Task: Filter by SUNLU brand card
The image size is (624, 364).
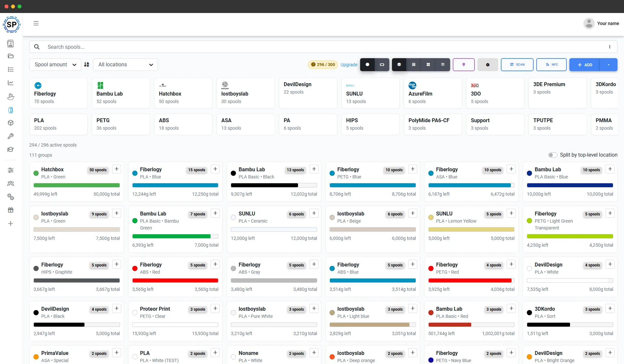Action: (370, 93)
